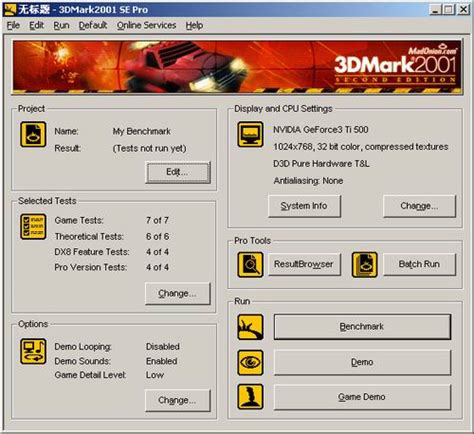474x434 pixels.
Task: Open the Online Services menu
Action: coord(146,25)
